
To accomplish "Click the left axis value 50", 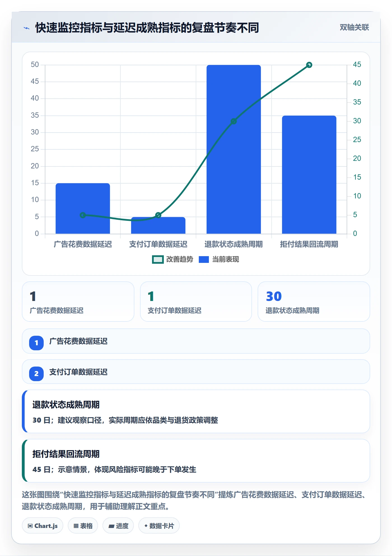I will 35,65.
